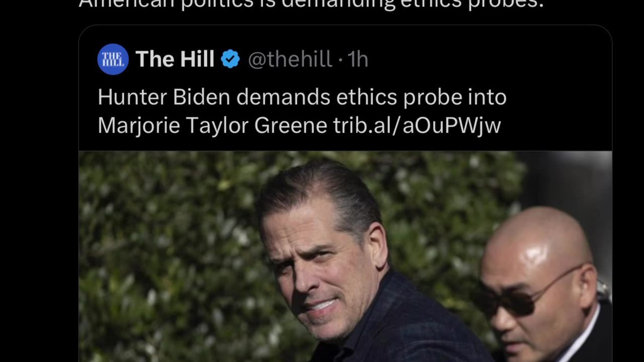
Task: Open the article preview photo
Action: (x=345, y=256)
